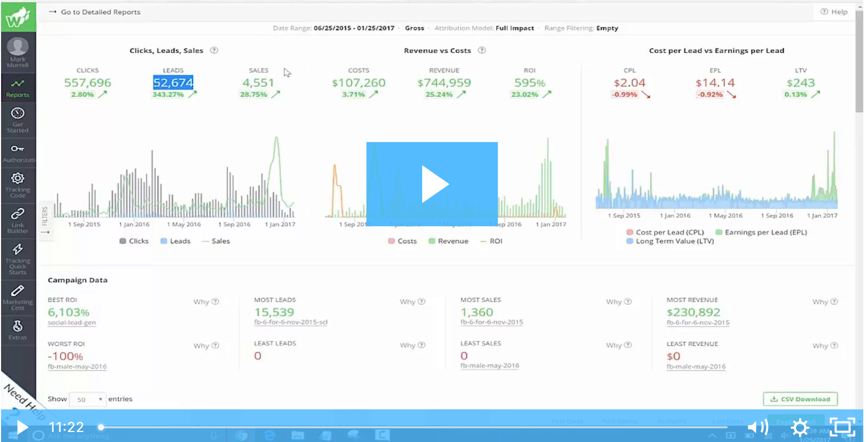Go to Detailed Reports link
The width and height of the screenshot is (868, 442).
pos(95,12)
